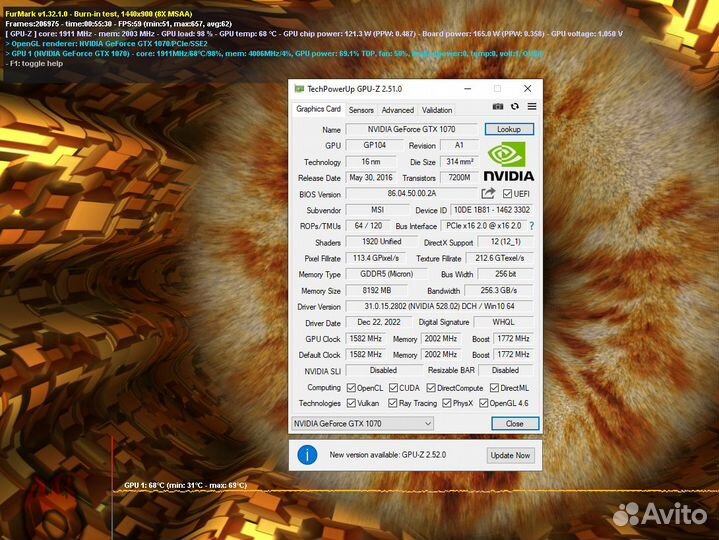Open the Validation tab

tap(437, 110)
